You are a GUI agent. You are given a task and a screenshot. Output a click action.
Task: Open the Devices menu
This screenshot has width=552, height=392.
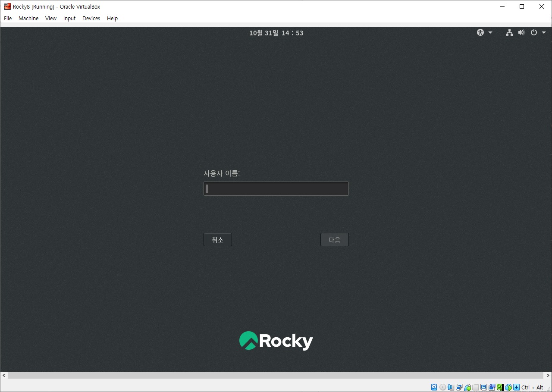click(91, 19)
